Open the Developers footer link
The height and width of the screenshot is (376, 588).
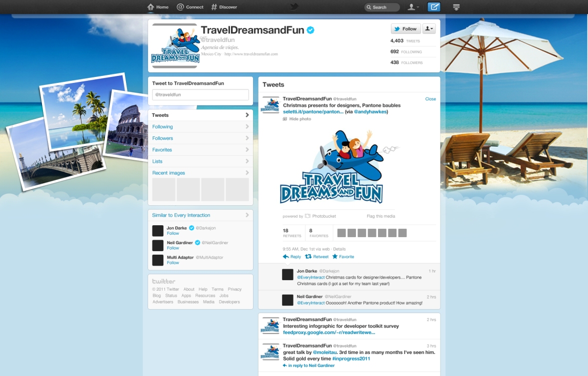point(229,302)
